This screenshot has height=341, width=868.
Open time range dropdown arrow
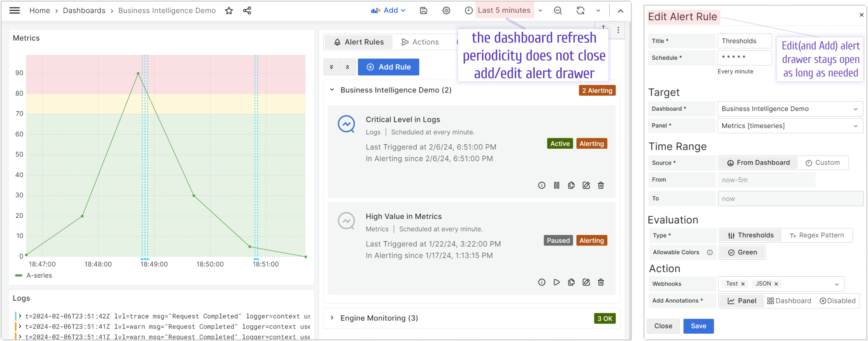(540, 10)
